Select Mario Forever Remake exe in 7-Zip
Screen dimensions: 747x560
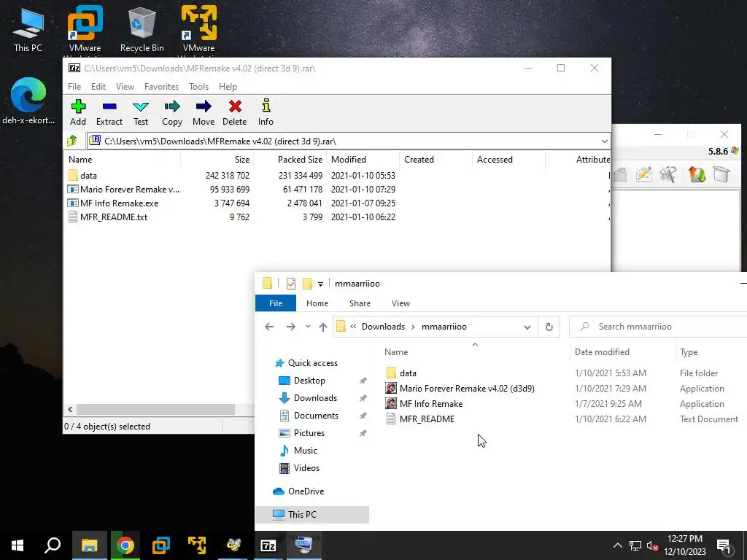[x=124, y=189]
